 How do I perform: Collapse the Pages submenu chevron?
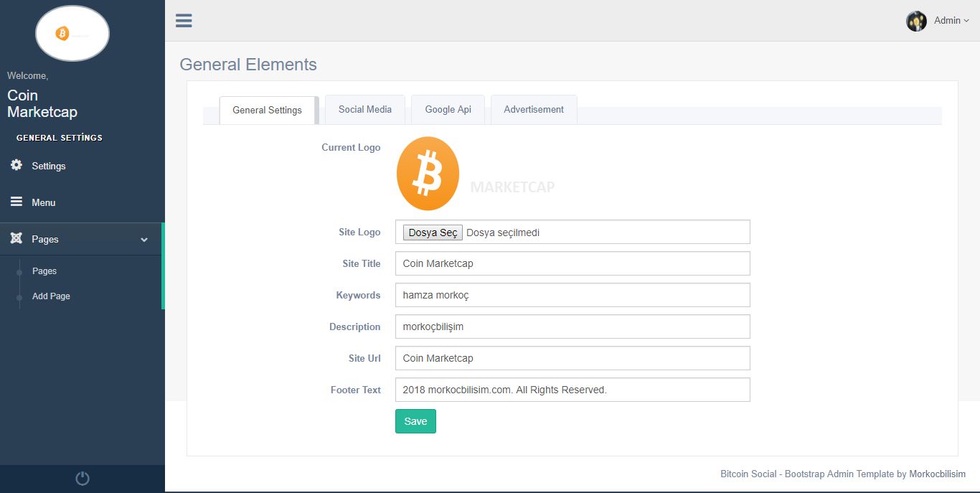pos(144,240)
